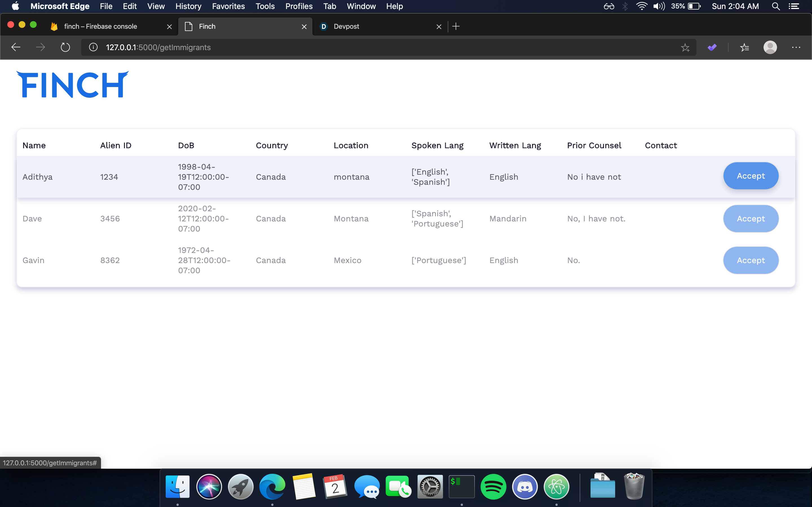Accept Dave's request

[x=750, y=219]
